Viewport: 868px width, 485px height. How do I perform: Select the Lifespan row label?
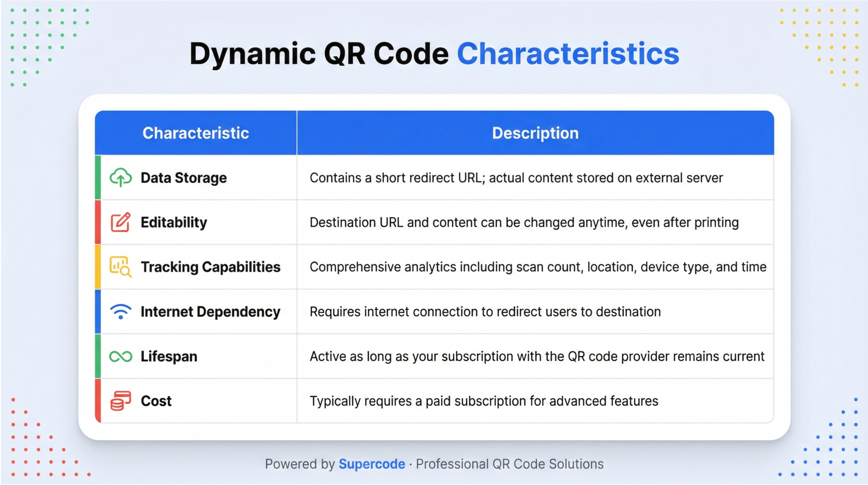169,356
